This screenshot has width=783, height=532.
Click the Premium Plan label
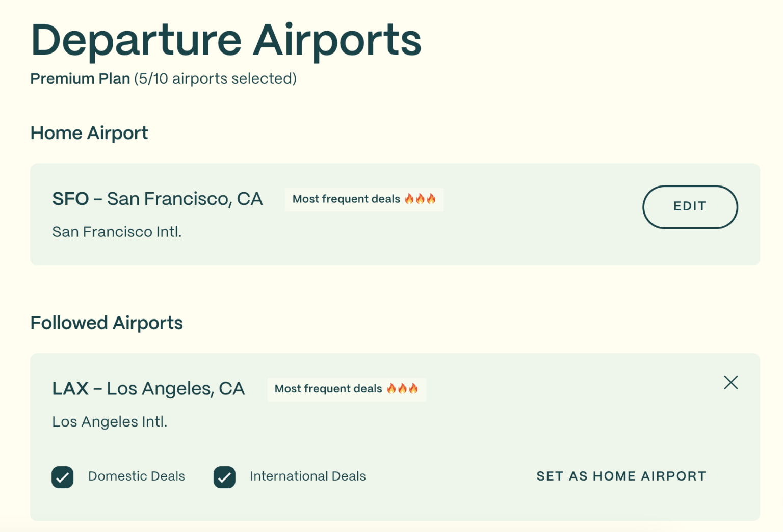(x=80, y=78)
